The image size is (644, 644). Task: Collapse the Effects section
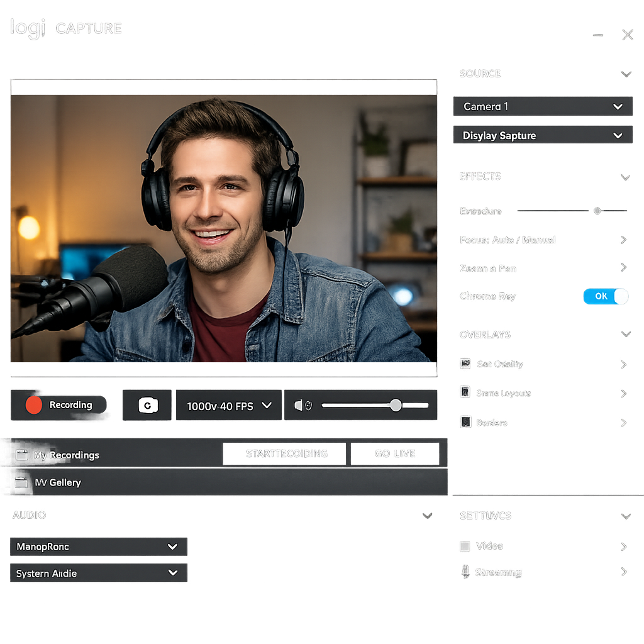[625, 177]
